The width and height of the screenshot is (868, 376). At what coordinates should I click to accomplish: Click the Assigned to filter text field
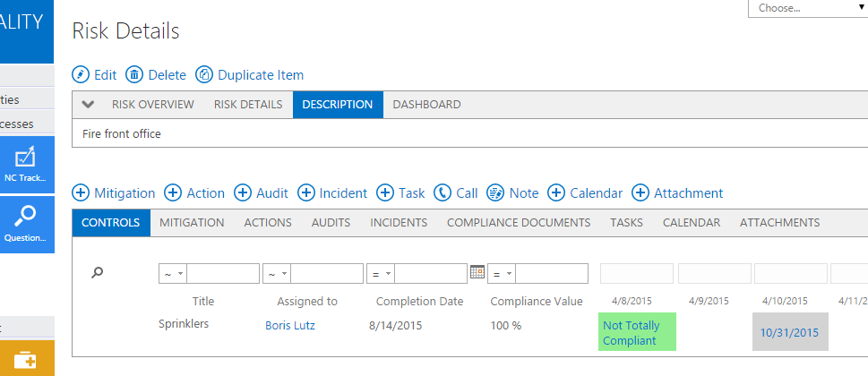pyautogui.click(x=327, y=274)
